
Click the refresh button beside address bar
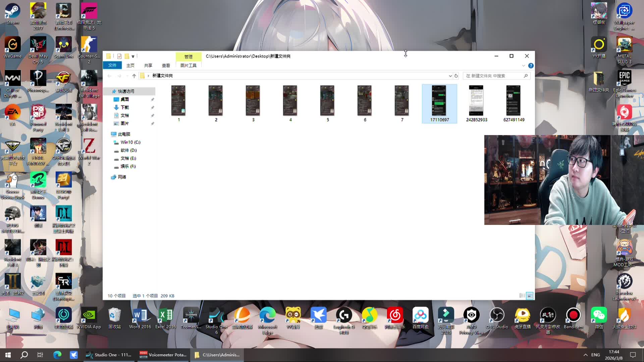pyautogui.click(x=456, y=76)
